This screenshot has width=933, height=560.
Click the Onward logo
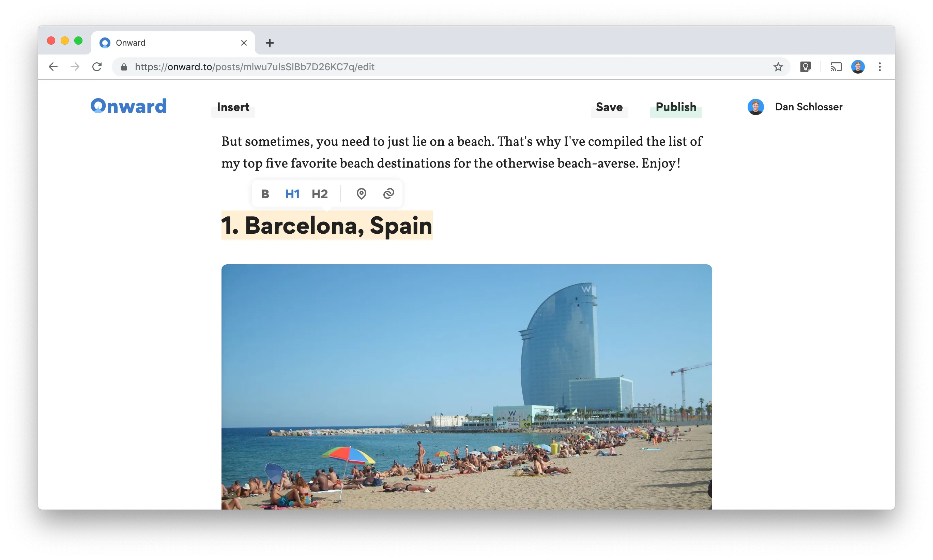pos(129,106)
